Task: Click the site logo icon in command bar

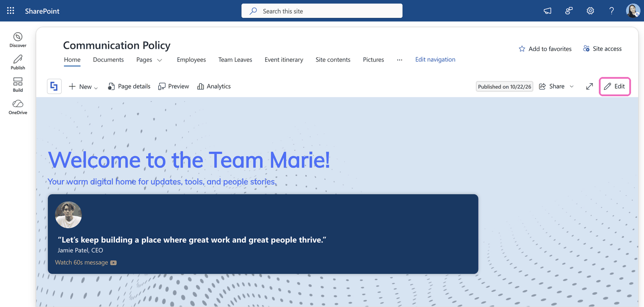Action: click(x=54, y=86)
